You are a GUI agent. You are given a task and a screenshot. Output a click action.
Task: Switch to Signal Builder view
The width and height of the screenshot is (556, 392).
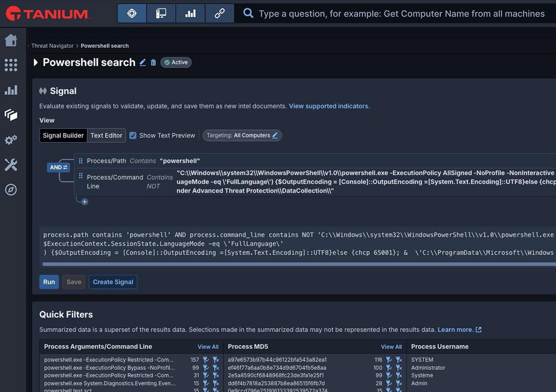63,135
